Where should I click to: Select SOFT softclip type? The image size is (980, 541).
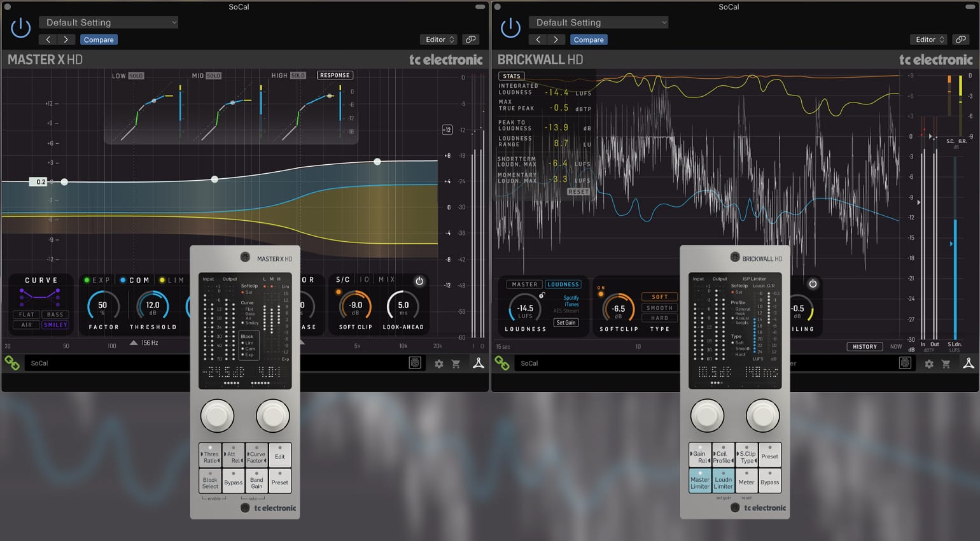pyautogui.click(x=660, y=297)
